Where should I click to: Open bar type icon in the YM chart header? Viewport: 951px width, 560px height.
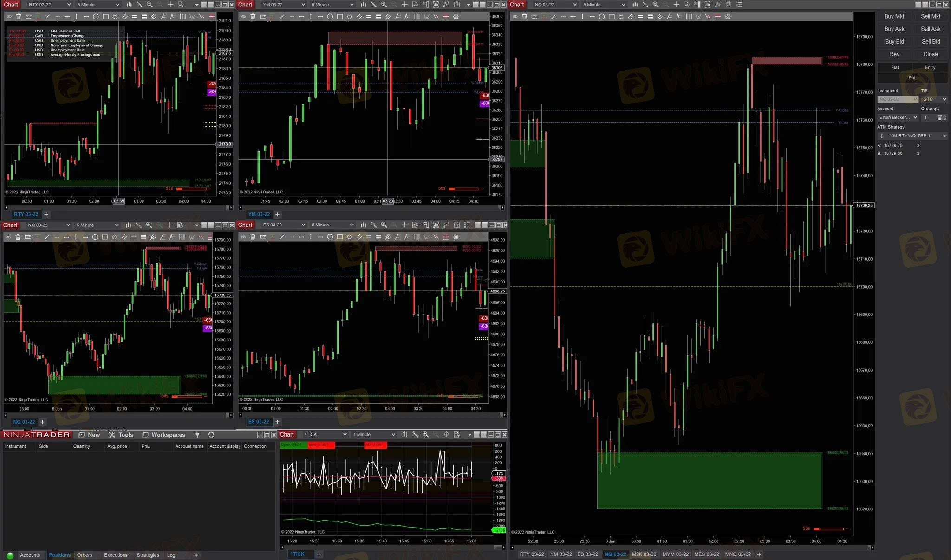[x=364, y=5]
